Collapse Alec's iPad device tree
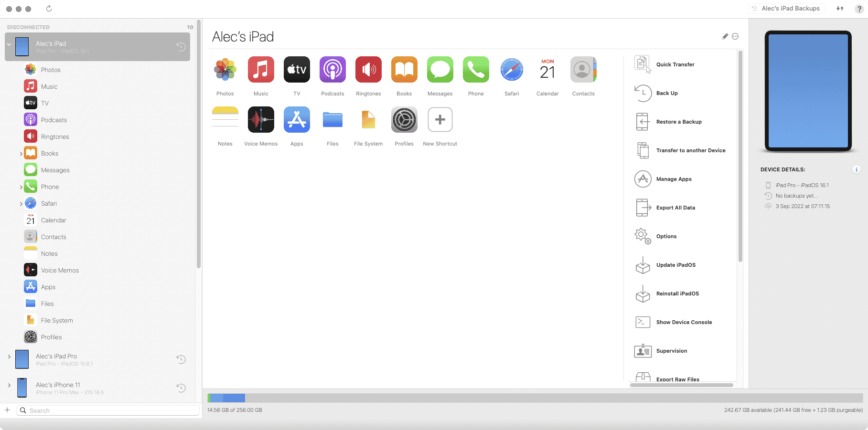 [9, 44]
